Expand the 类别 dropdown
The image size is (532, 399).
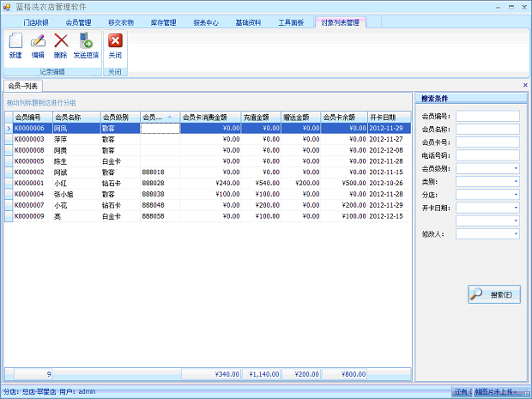(516, 182)
